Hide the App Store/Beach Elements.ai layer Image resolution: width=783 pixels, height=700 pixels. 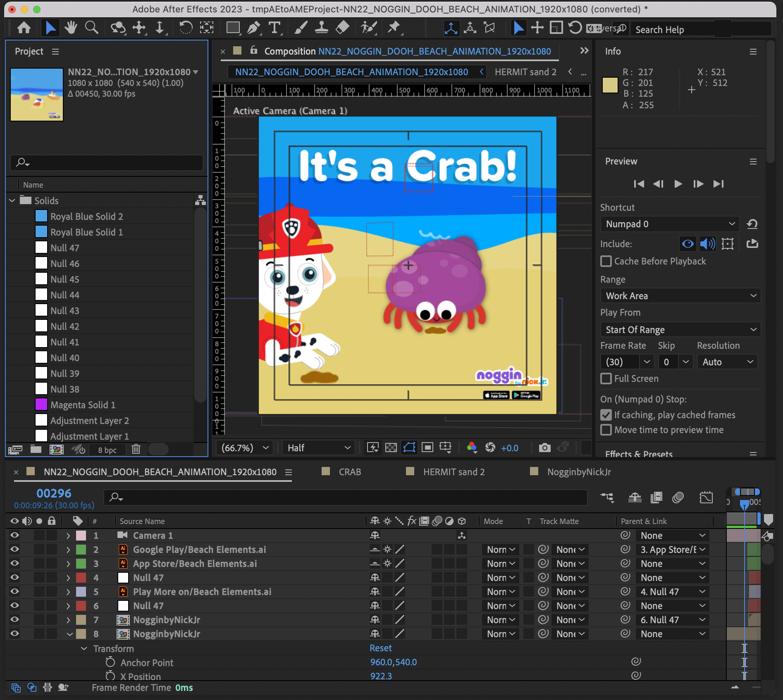tap(14, 563)
